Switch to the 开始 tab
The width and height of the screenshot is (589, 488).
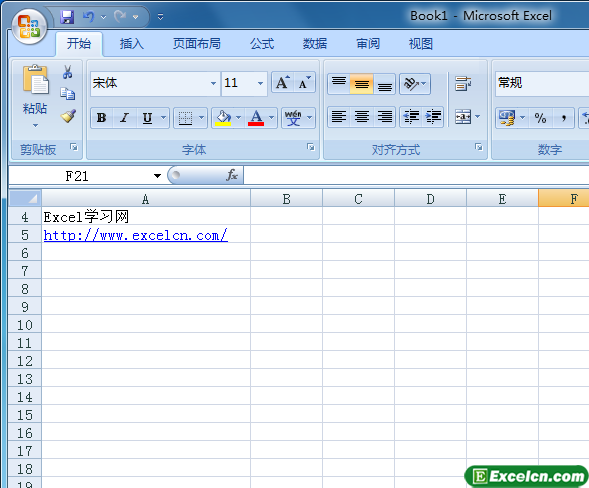[79, 44]
